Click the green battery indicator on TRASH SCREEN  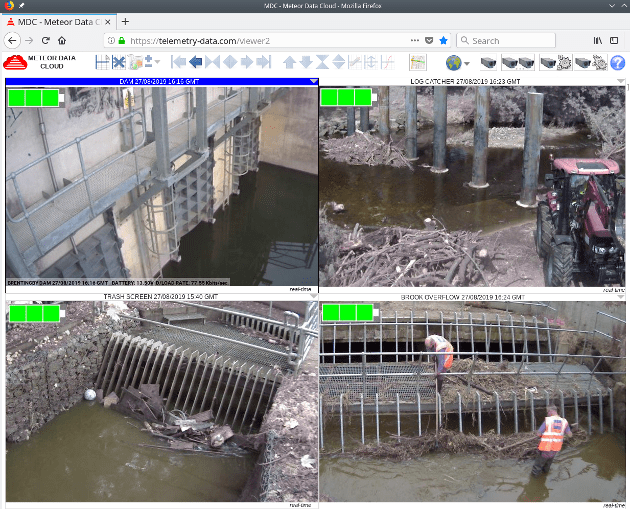coord(34,313)
